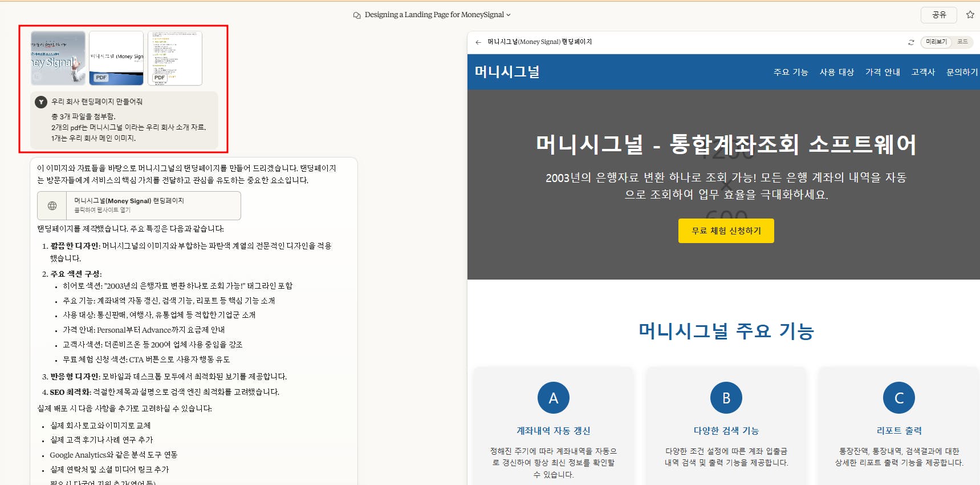Click the '깔끔한 디자인' list item
The image size is (980, 485).
[190, 252]
